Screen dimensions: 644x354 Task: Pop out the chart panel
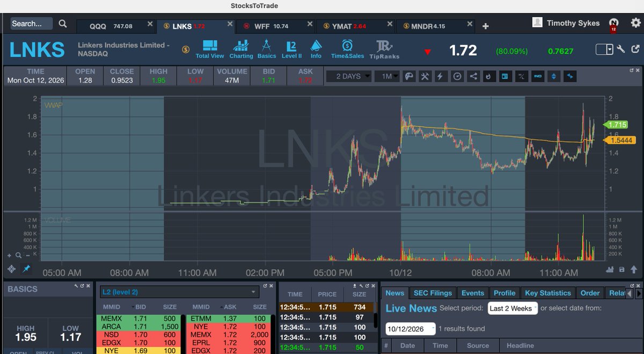pyautogui.click(x=632, y=70)
